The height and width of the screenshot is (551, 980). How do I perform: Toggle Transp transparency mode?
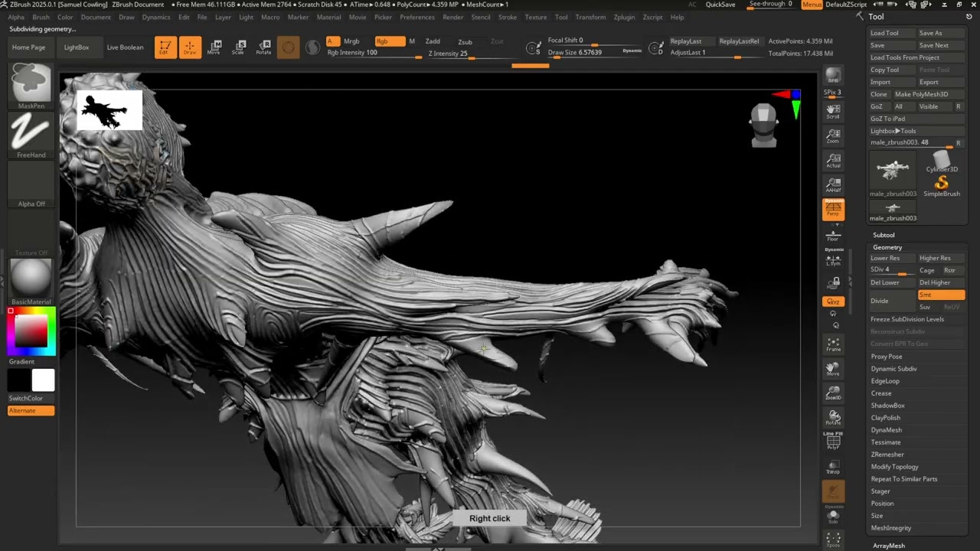(833, 467)
